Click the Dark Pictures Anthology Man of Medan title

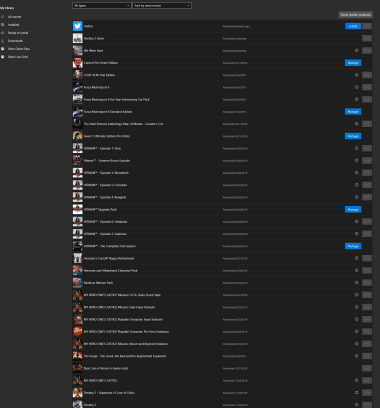coord(123,124)
